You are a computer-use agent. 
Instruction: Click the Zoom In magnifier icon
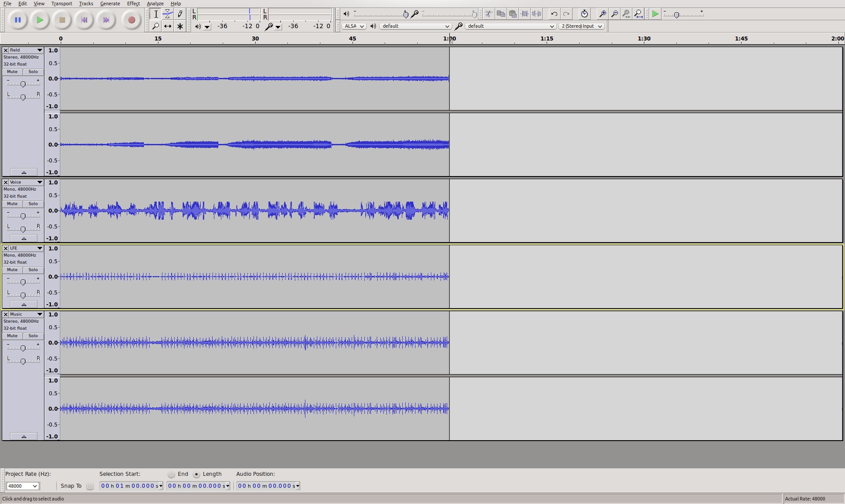click(x=603, y=14)
